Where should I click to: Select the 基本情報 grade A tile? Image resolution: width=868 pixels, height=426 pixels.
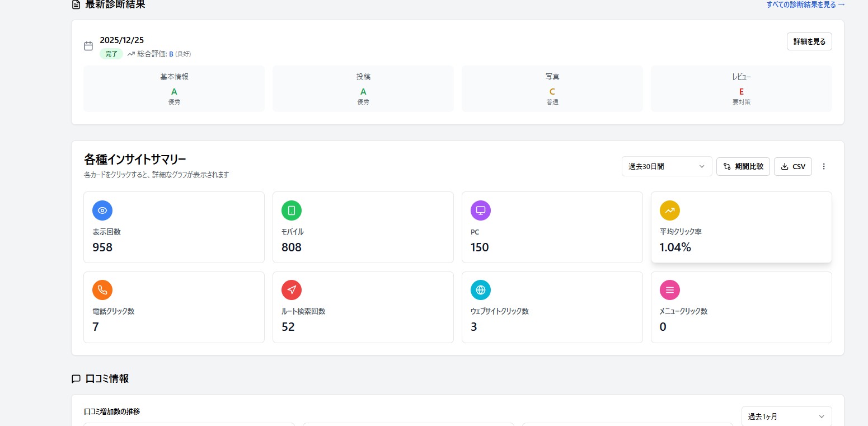[x=174, y=89]
